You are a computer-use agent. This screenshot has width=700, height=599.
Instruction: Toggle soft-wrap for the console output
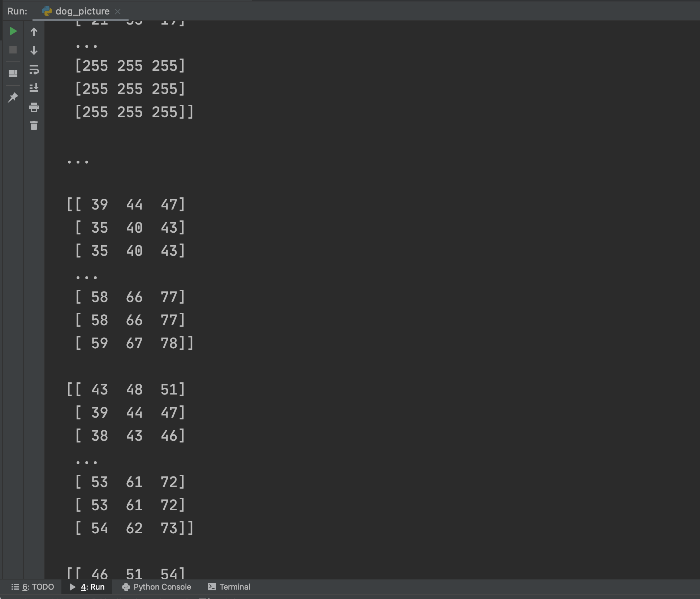34,69
